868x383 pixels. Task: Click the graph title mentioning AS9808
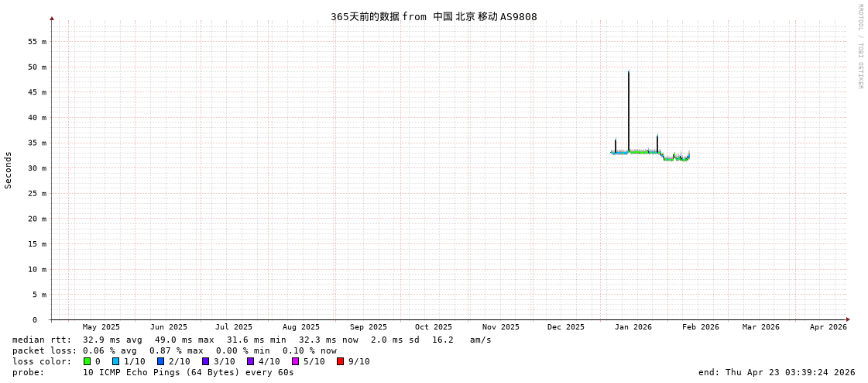click(434, 16)
